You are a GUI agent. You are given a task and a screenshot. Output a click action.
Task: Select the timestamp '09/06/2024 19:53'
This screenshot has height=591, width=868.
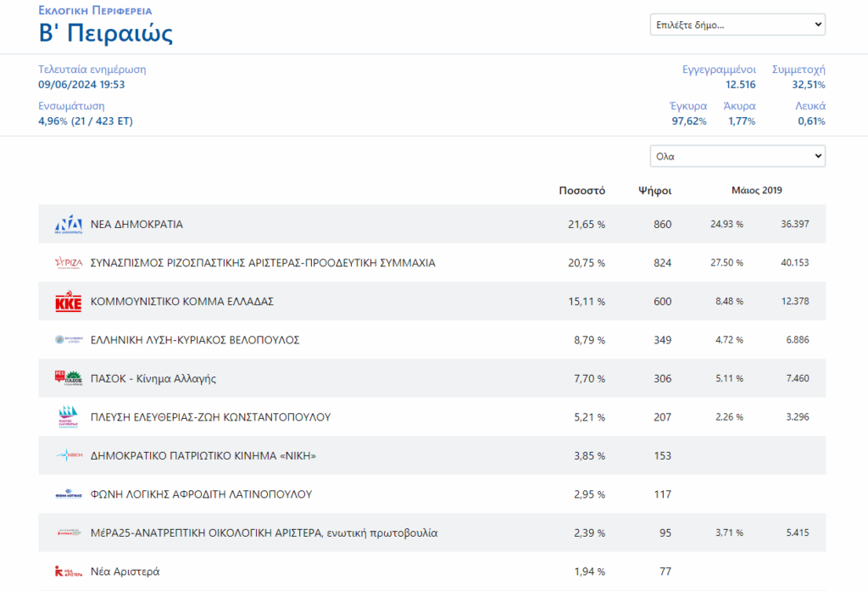[x=81, y=84]
